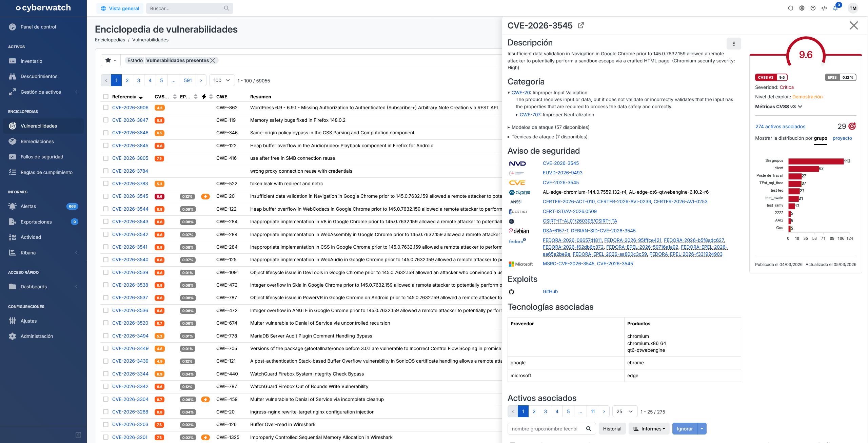Click the Ignorar button
The height and width of the screenshot is (443, 868).
[x=685, y=429]
